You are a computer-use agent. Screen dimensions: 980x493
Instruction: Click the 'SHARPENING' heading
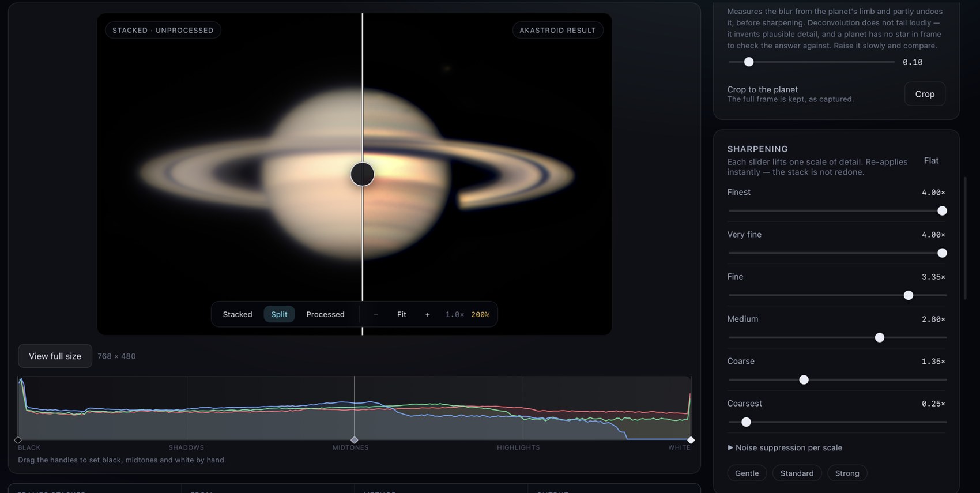[757, 149]
